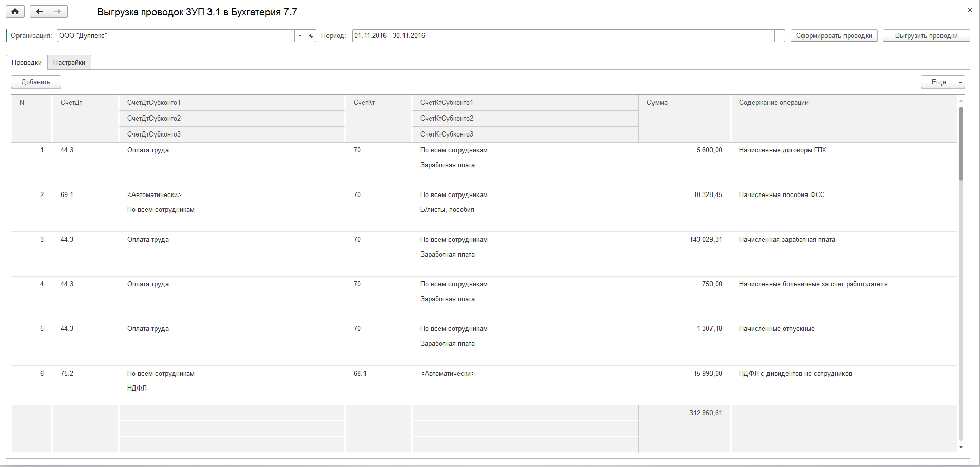Go forward with the right arrow
This screenshot has height=467, width=980.
58,12
